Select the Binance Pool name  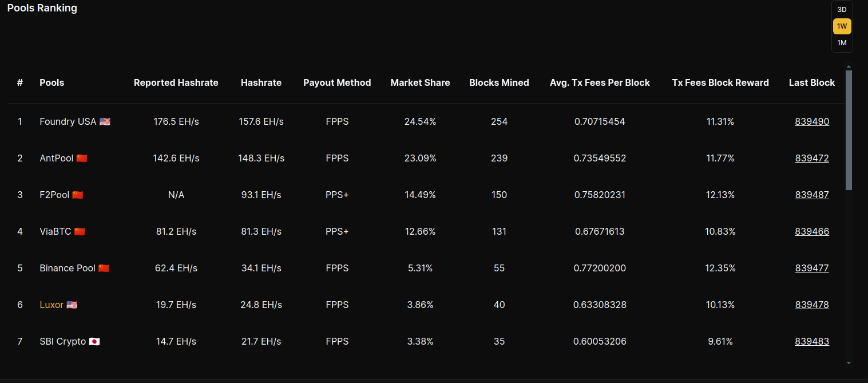(68, 268)
